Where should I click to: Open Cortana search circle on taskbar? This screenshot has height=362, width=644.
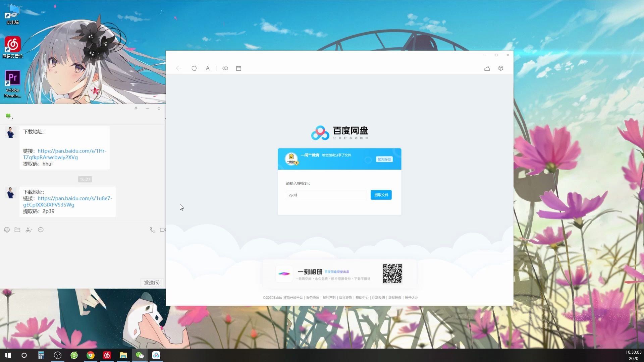(x=24, y=355)
